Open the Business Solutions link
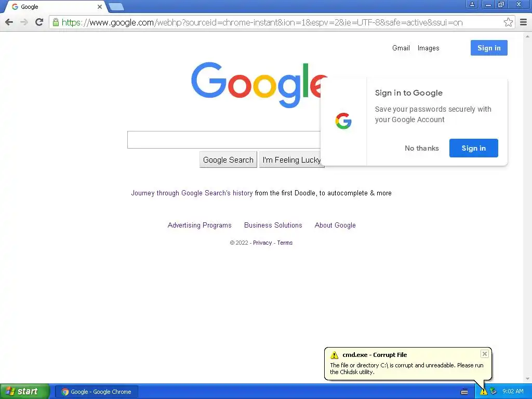Image resolution: width=532 pixels, height=399 pixels. (x=273, y=225)
